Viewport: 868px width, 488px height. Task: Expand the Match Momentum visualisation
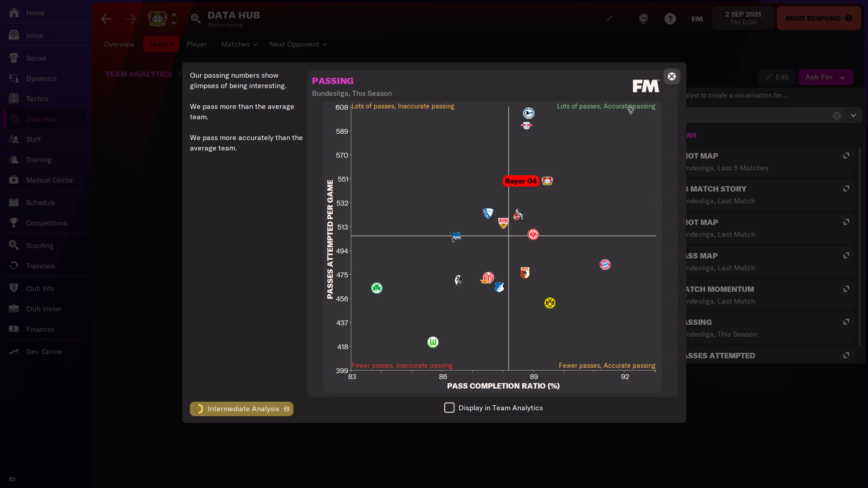[x=846, y=289]
